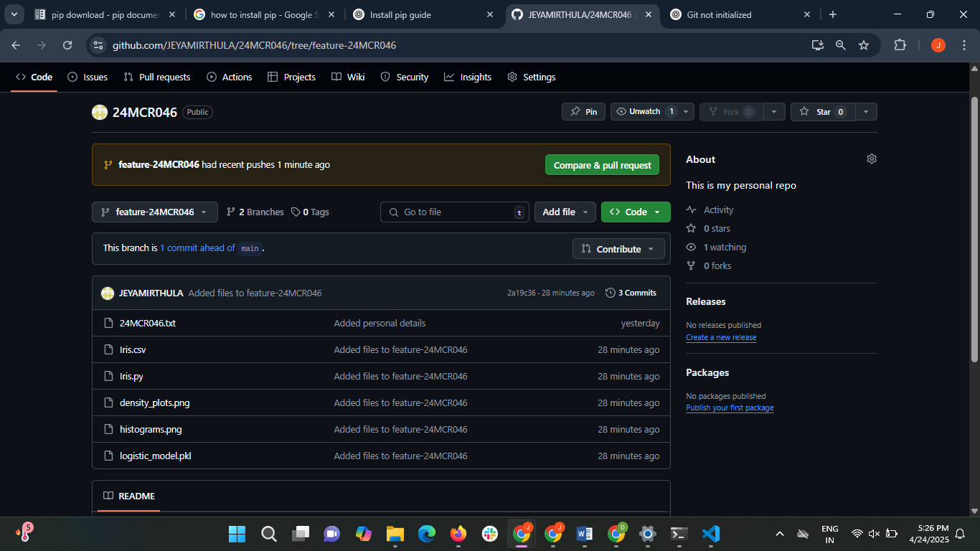Screen dimensions: 980x551
Task: Click Compare & pull request button
Action: pos(602,165)
